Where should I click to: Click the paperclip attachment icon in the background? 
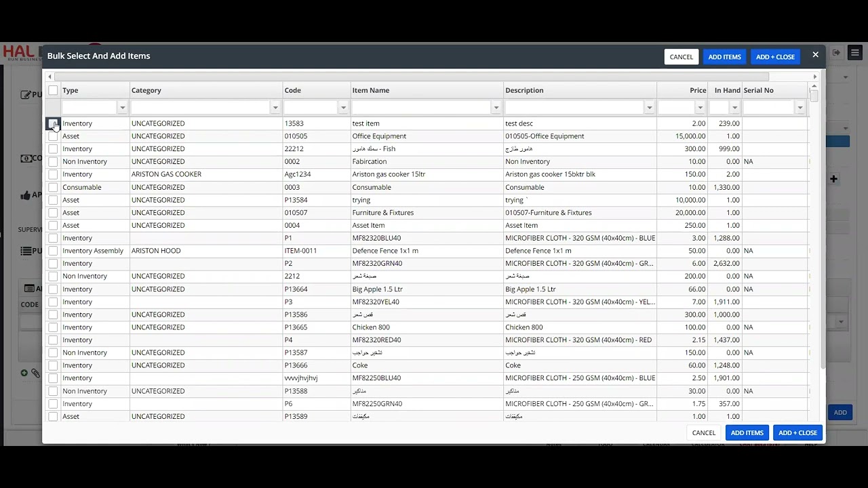(35, 373)
